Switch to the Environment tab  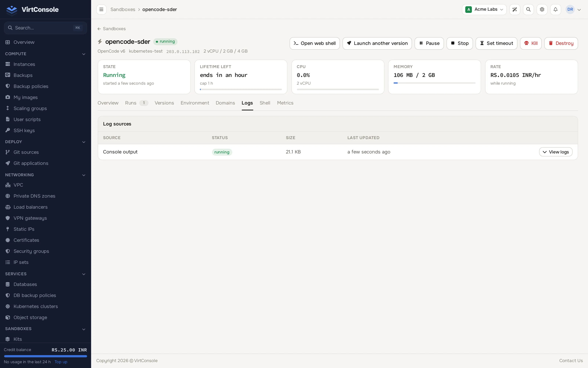coord(195,103)
